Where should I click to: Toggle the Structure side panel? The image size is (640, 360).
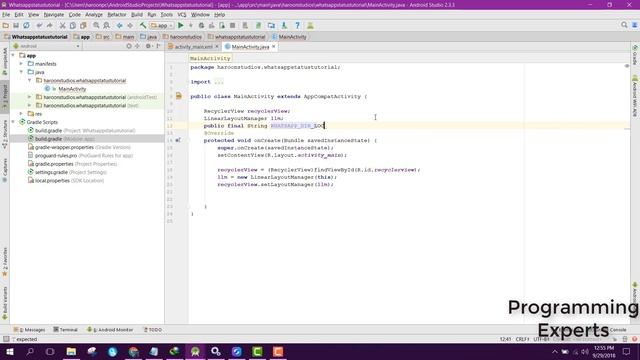point(5,134)
